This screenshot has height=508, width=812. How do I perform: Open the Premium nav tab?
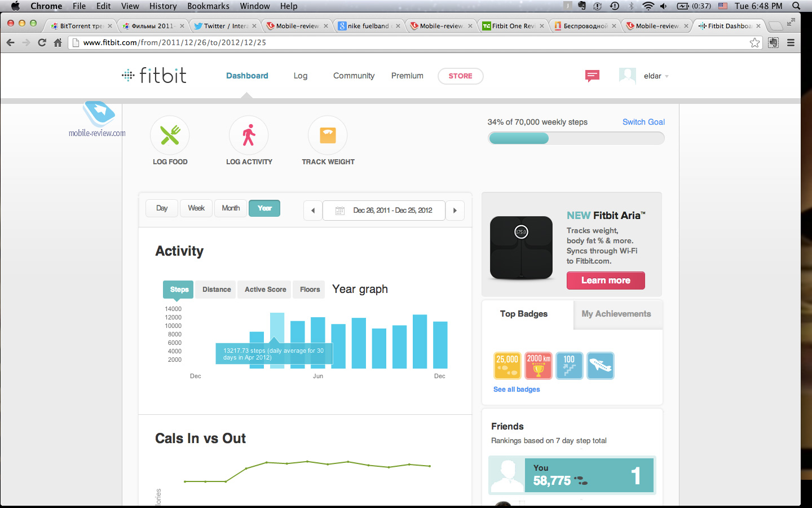pyautogui.click(x=407, y=76)
